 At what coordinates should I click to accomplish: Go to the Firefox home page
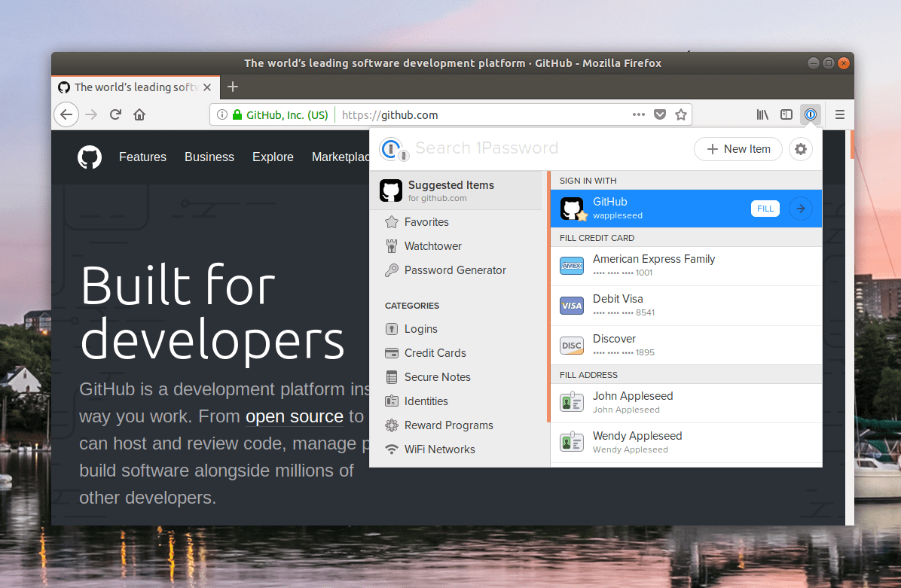pyautogui.click(x=139, y=115)
